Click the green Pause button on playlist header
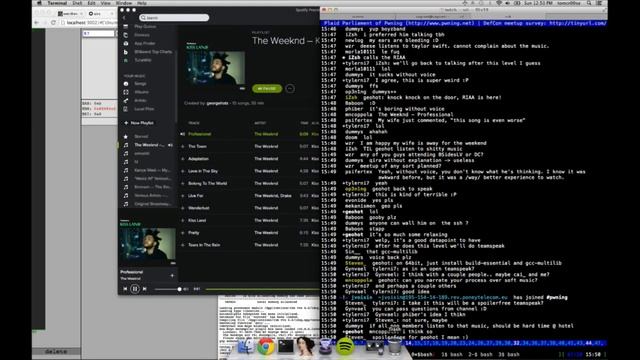 click(x=267, y=88)
